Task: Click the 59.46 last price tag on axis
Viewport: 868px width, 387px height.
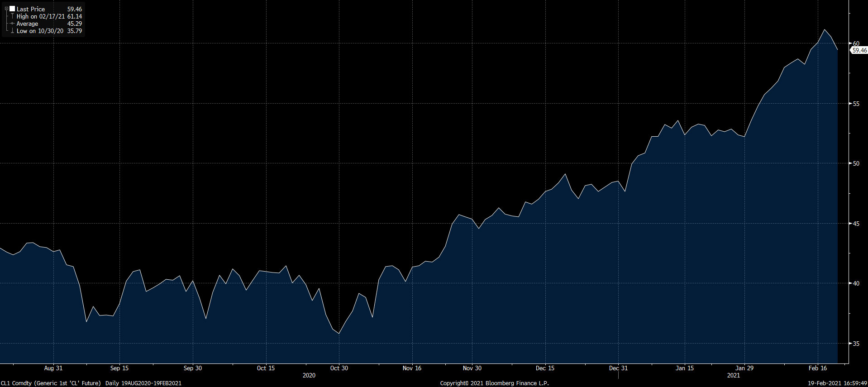Action: point(859,50)
